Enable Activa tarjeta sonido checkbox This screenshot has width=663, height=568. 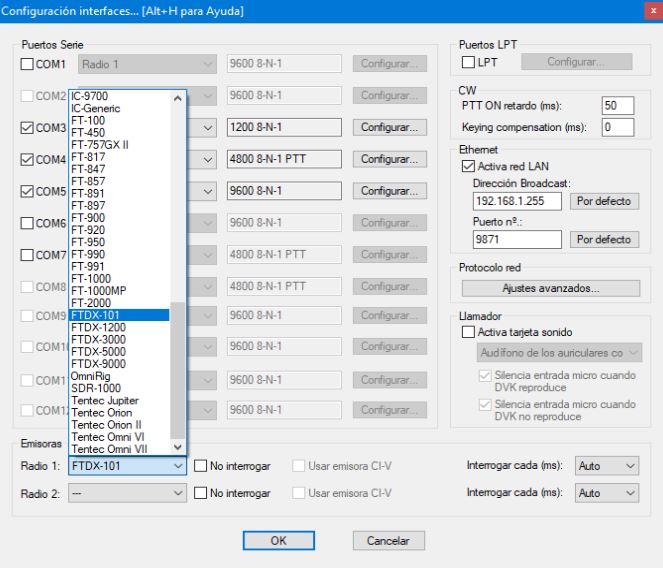click(468, 332)
